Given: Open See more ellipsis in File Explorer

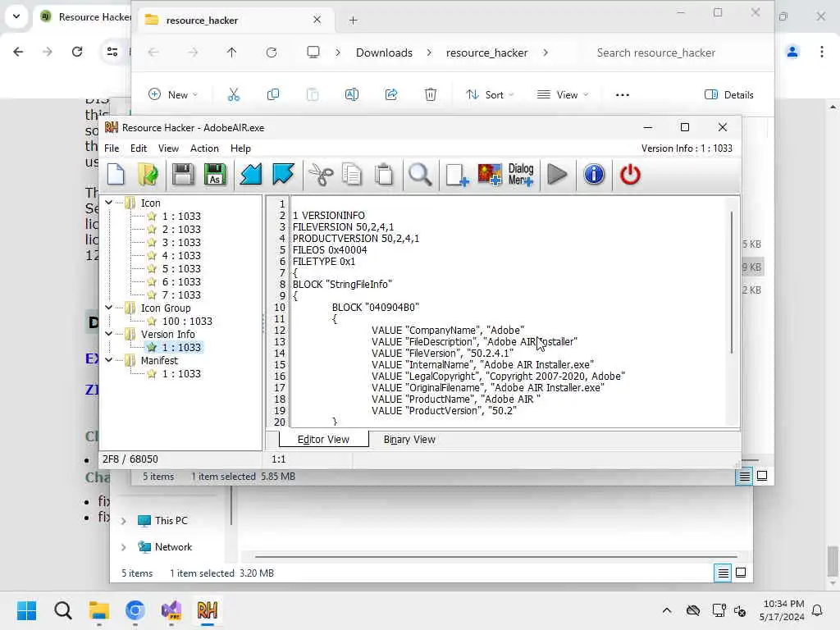Looking at the screenshot, I should 622,95.
